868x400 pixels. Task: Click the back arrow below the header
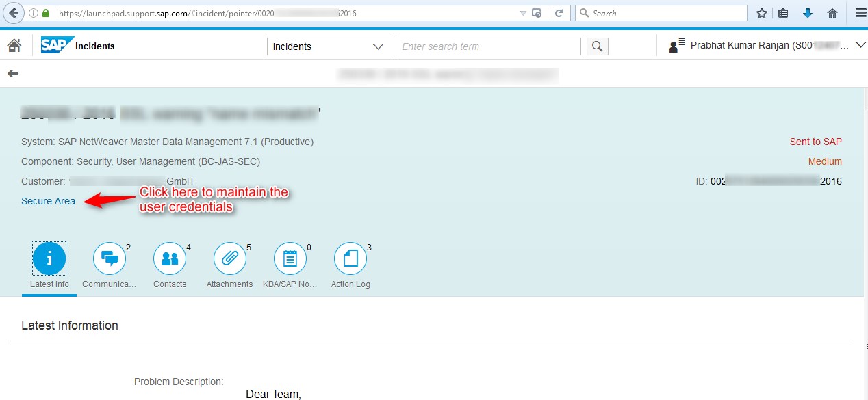pos(13,74)
